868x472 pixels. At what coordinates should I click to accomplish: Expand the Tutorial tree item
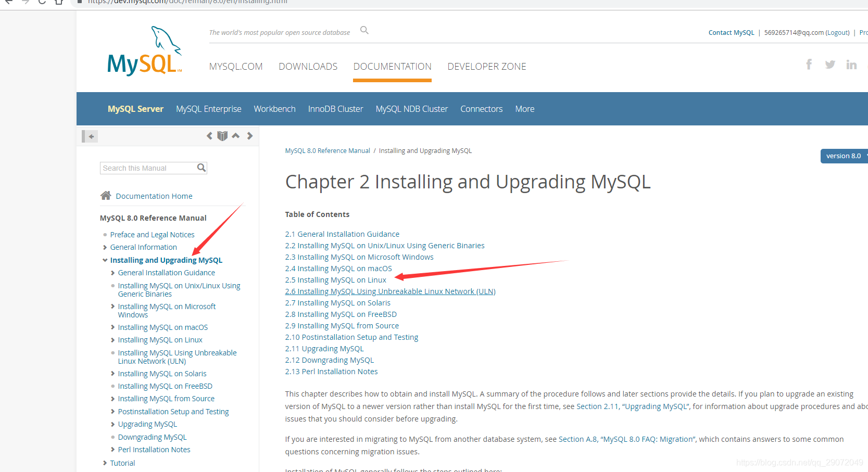(105, 463)
